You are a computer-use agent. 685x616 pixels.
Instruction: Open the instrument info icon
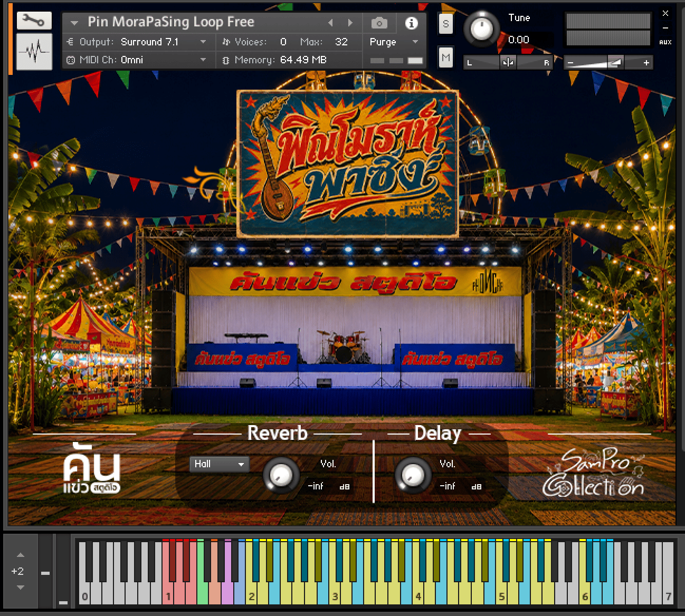[x=411, y=23]
